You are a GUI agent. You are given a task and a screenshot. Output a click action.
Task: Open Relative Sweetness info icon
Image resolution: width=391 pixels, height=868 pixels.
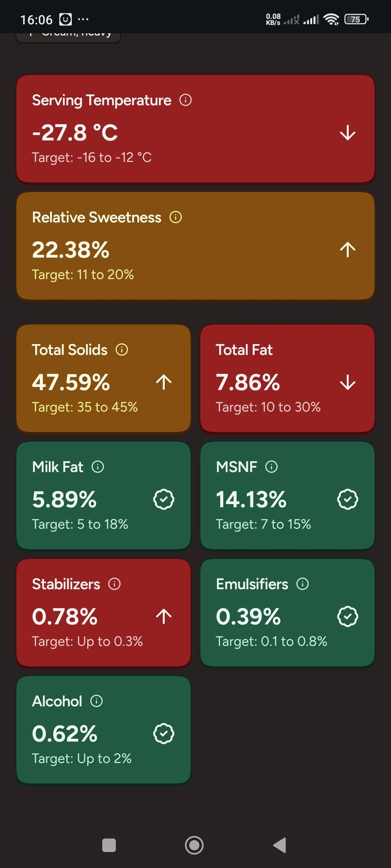pyautogui.click(x=176, y=217)
